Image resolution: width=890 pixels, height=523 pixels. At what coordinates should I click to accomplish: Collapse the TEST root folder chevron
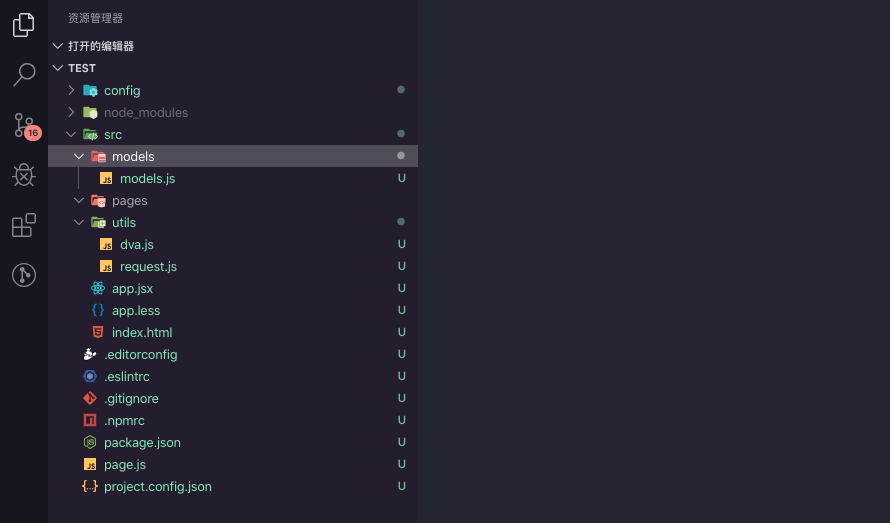pos(58,68)
